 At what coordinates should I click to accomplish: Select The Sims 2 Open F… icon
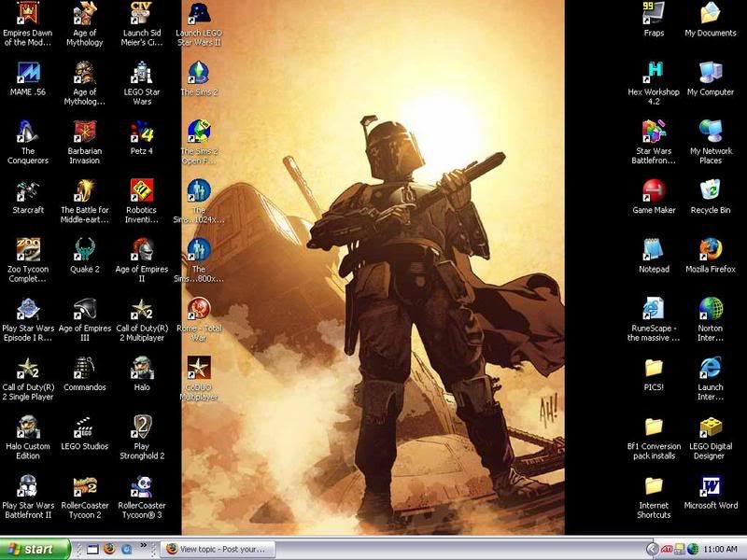point(199,142)
